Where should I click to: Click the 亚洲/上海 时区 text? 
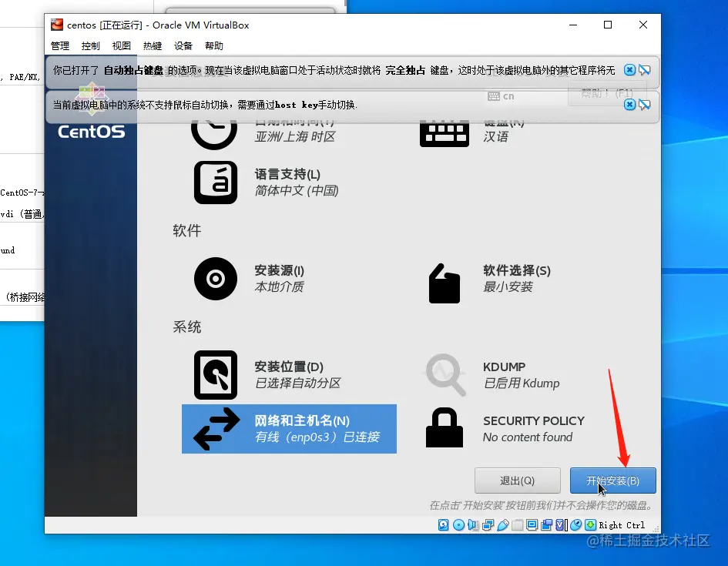click(295, 136)
